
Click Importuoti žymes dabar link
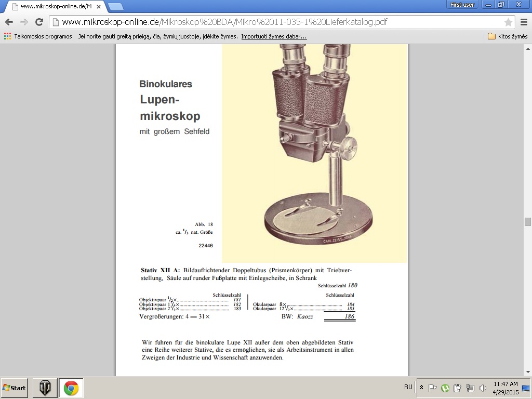274,36
